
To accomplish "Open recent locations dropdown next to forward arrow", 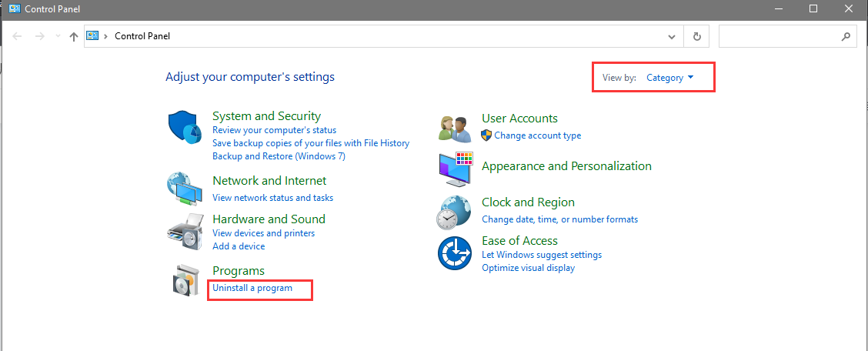I will 58,36.
